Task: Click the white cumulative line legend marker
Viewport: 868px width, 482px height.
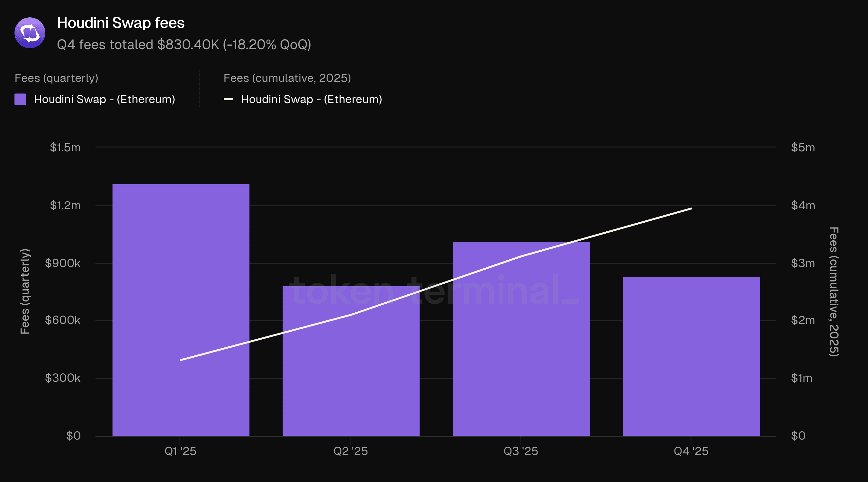Action: click(x=228, y=99)
